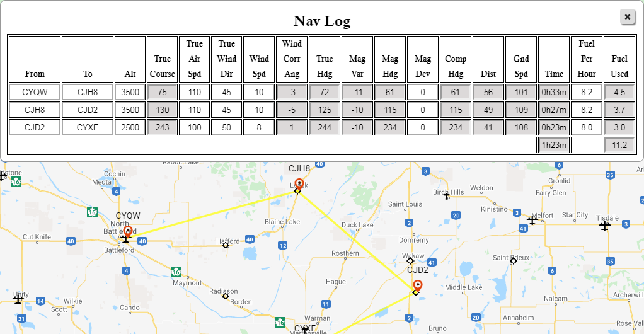This screenshot has height=334, width=644.
Task: Select the airport icon near Birch Hills
Action: point(447,196)
